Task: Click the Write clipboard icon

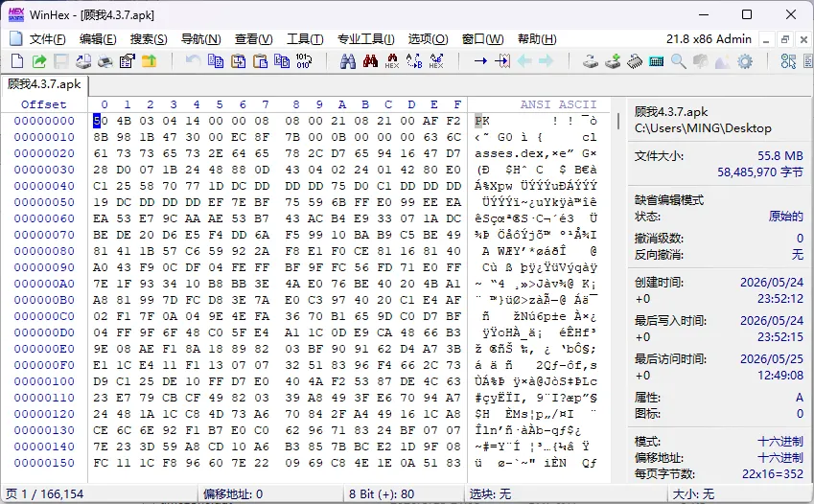Action: pyautogui.click(x=238, y=61)
